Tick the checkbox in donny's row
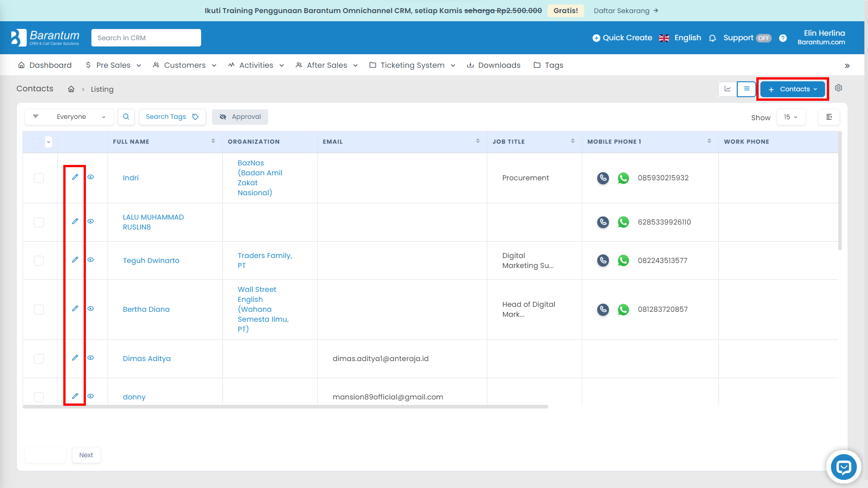The width and height of the screenshot is (868, 488). point(39,397)
